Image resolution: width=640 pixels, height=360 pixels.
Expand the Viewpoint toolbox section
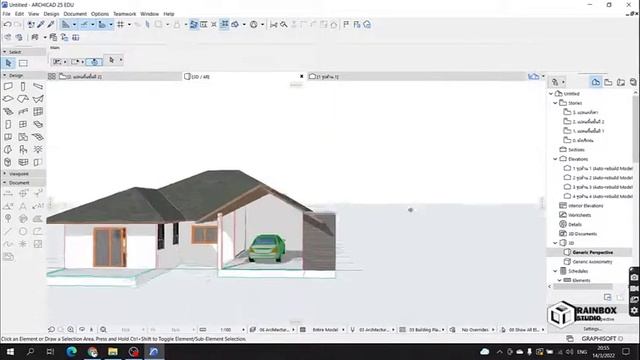click(x=4, y=173)
